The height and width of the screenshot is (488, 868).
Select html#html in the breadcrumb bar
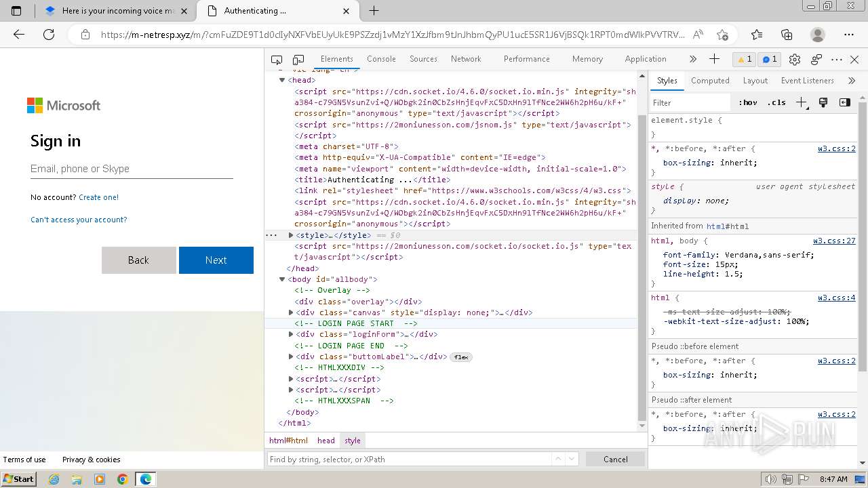click(x=288, y=441)
